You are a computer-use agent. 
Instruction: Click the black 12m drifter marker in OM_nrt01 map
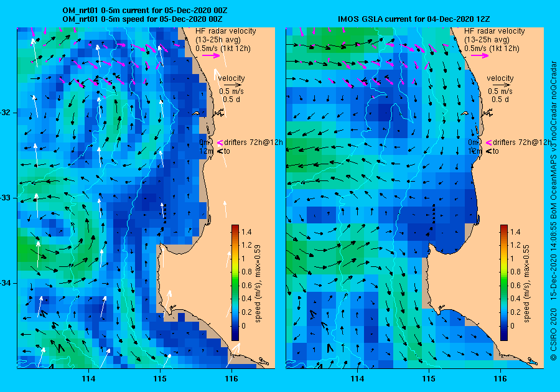220,151
